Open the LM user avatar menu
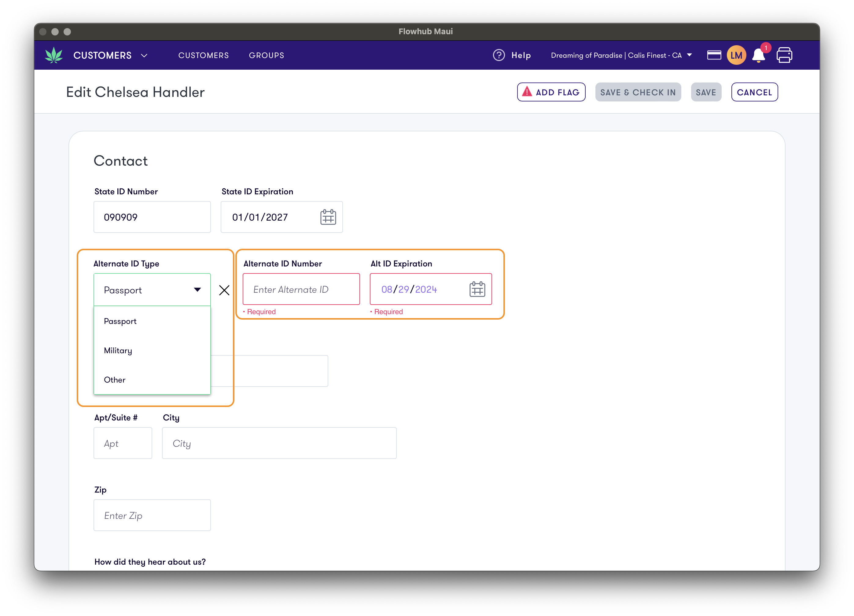Viewport: 854px width, 616px height. [x=736, y=55]
